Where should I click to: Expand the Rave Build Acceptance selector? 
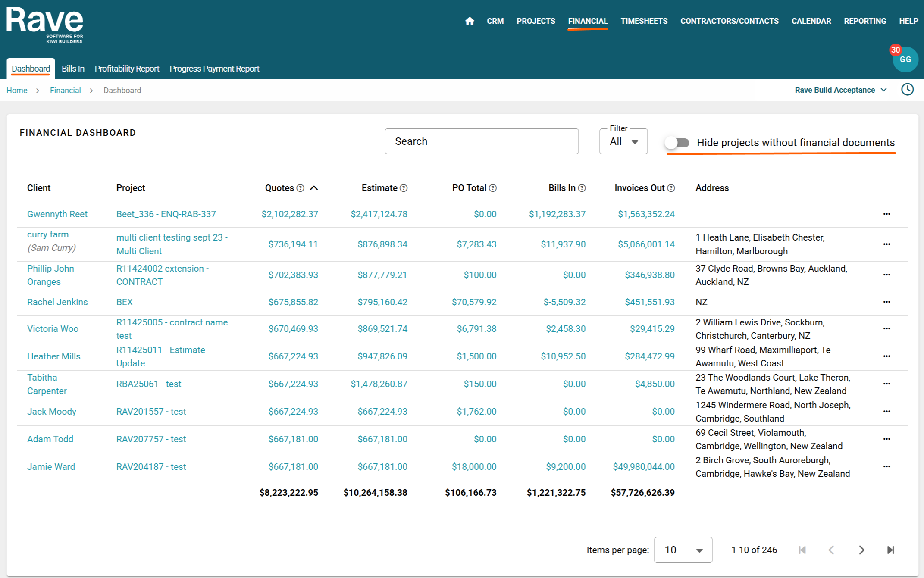840,90
